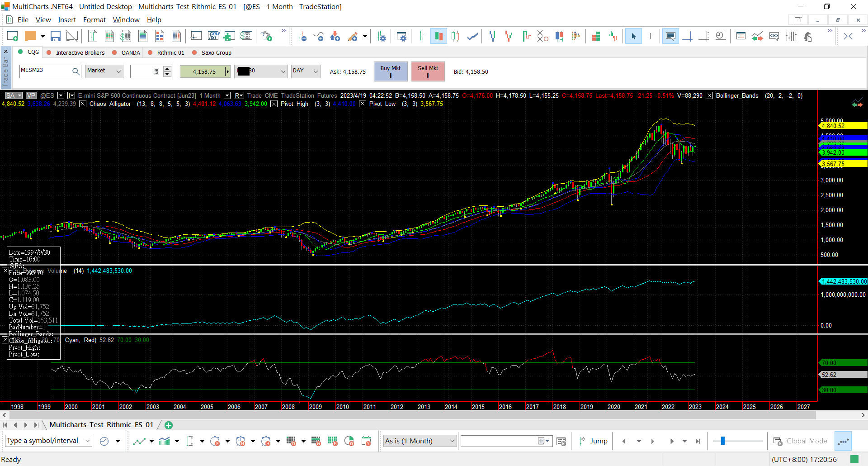Open the 'As is (1 Month)' dropdown

(x=420, y=441)
